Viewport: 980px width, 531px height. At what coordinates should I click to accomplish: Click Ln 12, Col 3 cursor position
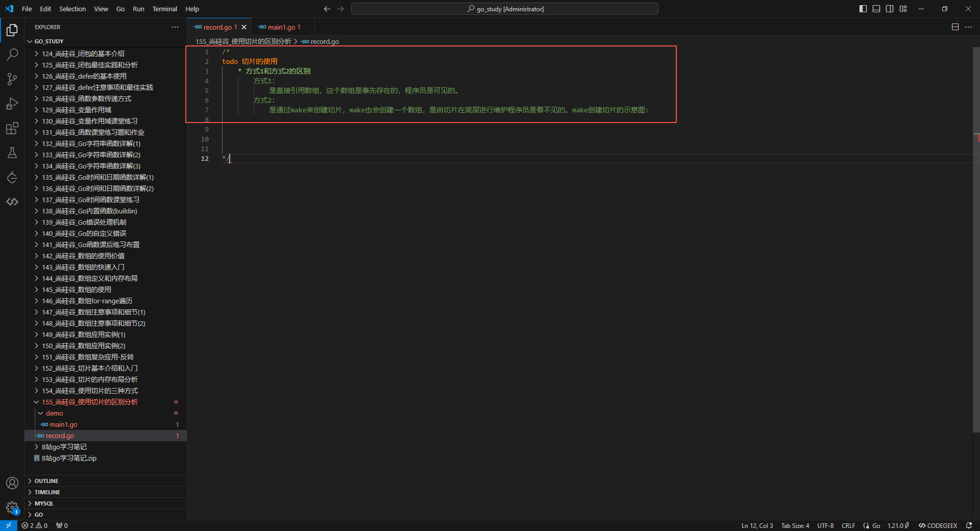[757, 525]
